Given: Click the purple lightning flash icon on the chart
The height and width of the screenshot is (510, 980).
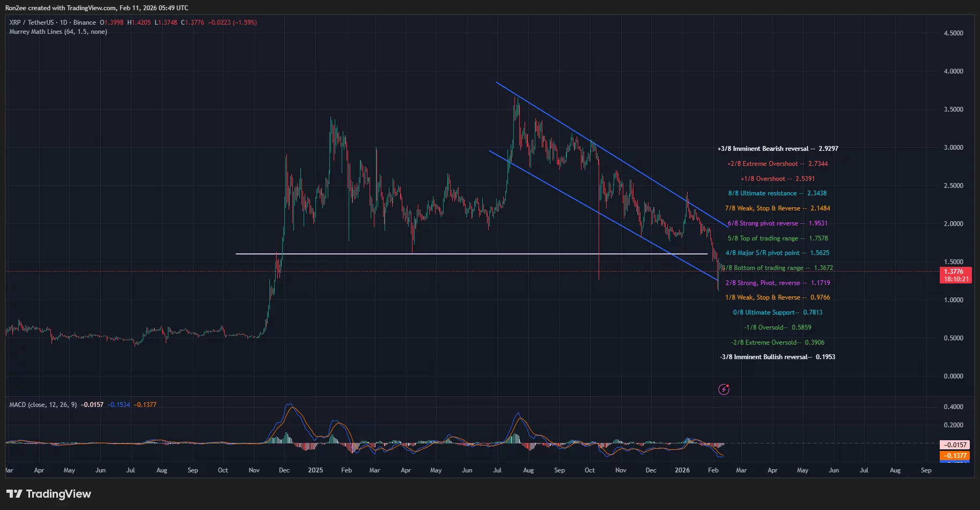Looking at the screenshot, I should pyautogui.click(x=724, y=389).
